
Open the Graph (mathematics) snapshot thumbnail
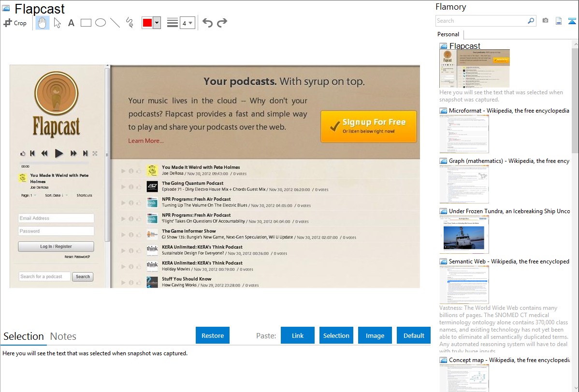pos(464,184)
